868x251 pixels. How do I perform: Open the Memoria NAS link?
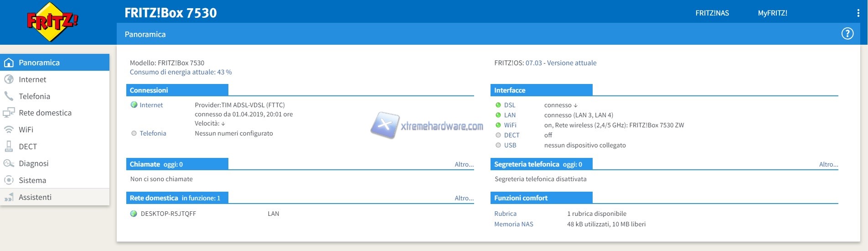click(x=513, y=224)
